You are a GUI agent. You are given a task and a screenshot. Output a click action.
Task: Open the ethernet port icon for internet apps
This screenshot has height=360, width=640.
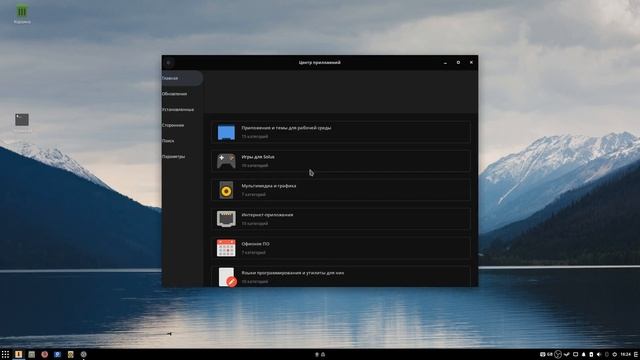click(x=226, y=219)
